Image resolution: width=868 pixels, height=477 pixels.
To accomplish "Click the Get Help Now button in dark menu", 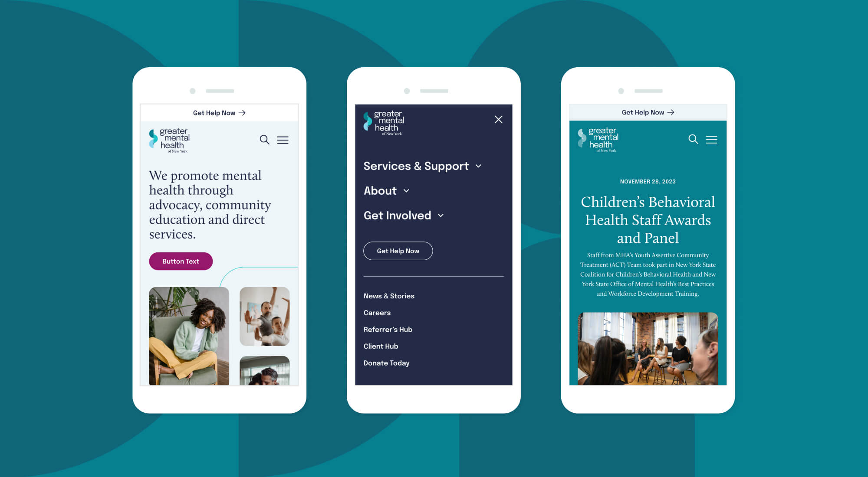I will click(x=398, y=251).
